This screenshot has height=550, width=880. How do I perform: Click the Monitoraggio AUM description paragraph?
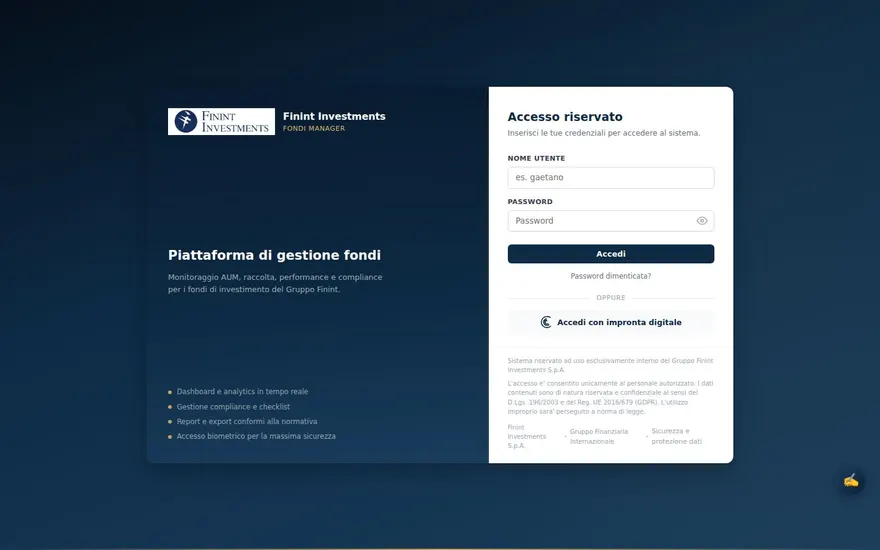(x=275, y=283)
